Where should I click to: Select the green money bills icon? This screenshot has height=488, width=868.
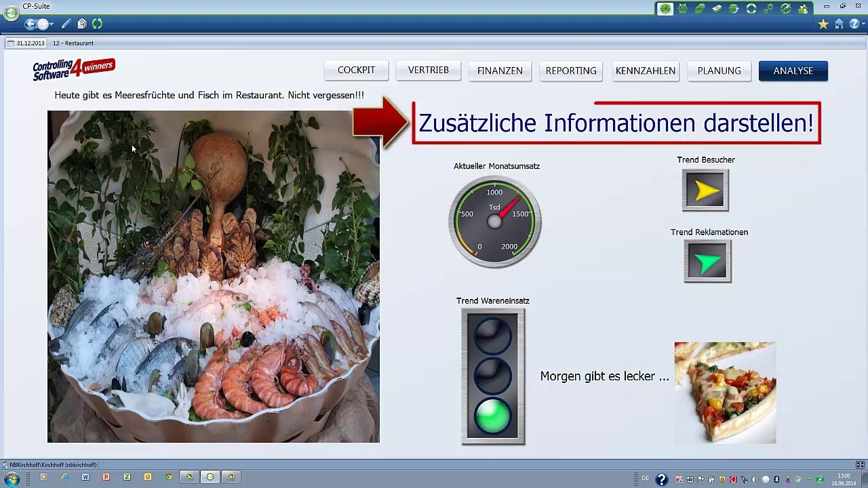click(717, 9)
